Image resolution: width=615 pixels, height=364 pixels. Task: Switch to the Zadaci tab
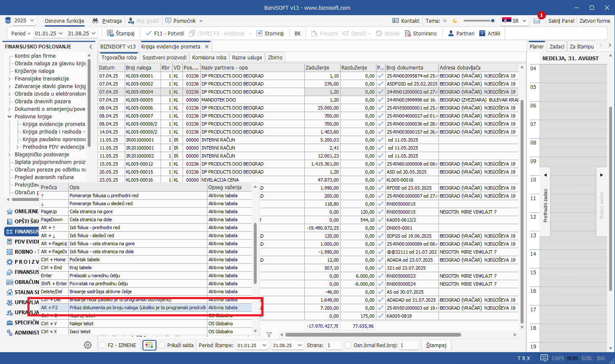(556, 46)
